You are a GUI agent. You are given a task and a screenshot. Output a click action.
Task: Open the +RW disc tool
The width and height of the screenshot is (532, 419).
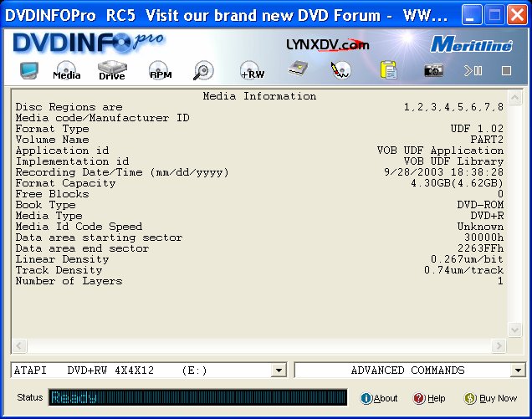click(x=252, y=70)
